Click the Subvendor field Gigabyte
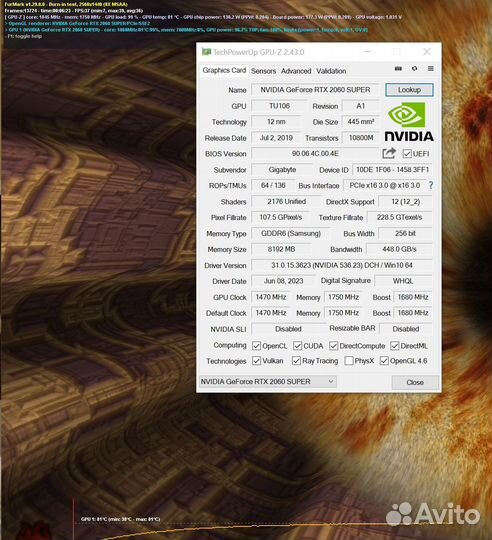Screen dimensions: 492x540 click(x=282, y=169)
